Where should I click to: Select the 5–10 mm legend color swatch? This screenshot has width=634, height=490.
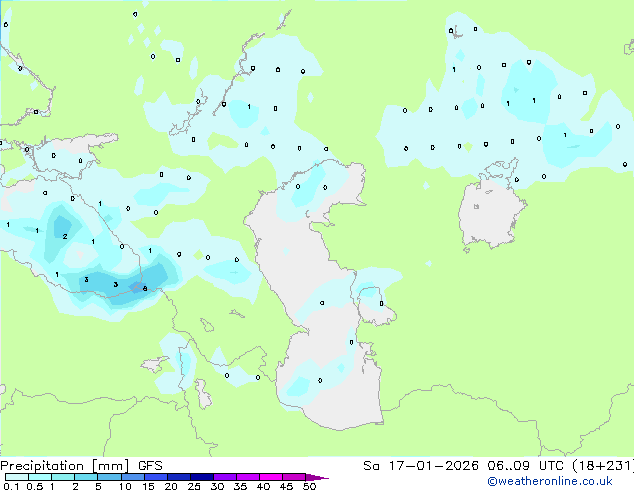coord(109,477)
